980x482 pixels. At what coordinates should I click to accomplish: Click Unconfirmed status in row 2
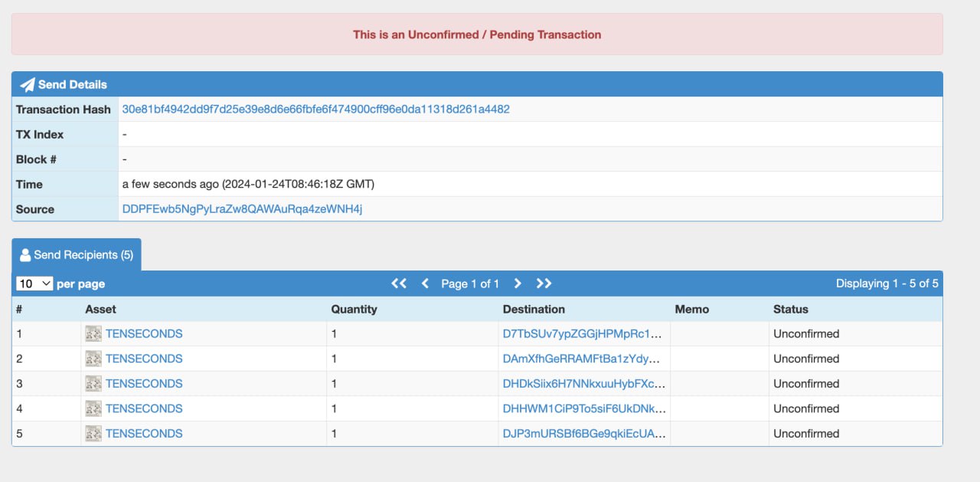click(x=806, y=359)
